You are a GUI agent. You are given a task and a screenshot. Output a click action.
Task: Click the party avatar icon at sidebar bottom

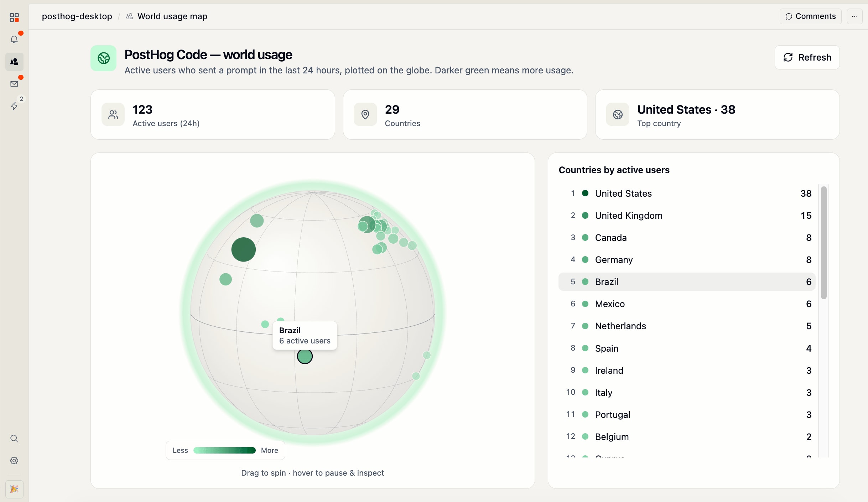pos(14,489)
